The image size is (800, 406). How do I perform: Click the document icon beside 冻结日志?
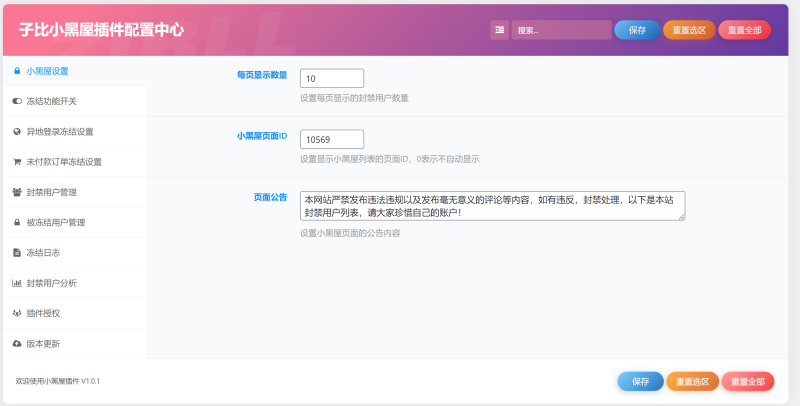pos(17,252)
